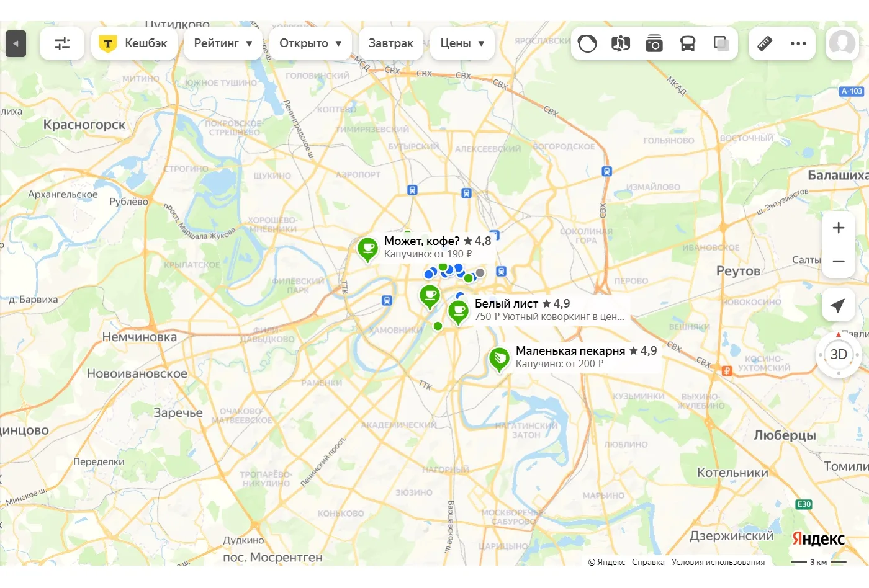The width and height of the screenshot is (869, 588).
Task: Zoom in with the plus button
Action: pyautogui.click(x=839, y=228)
